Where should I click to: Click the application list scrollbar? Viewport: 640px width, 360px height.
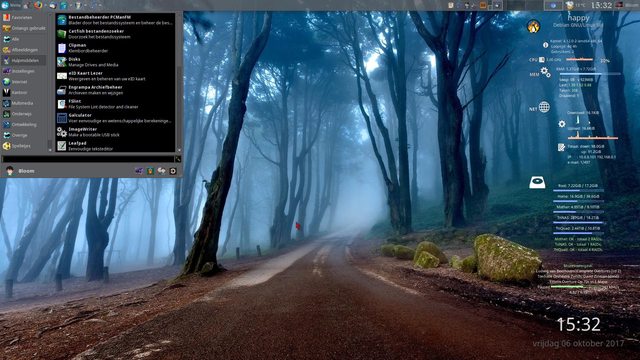point(178,82)
